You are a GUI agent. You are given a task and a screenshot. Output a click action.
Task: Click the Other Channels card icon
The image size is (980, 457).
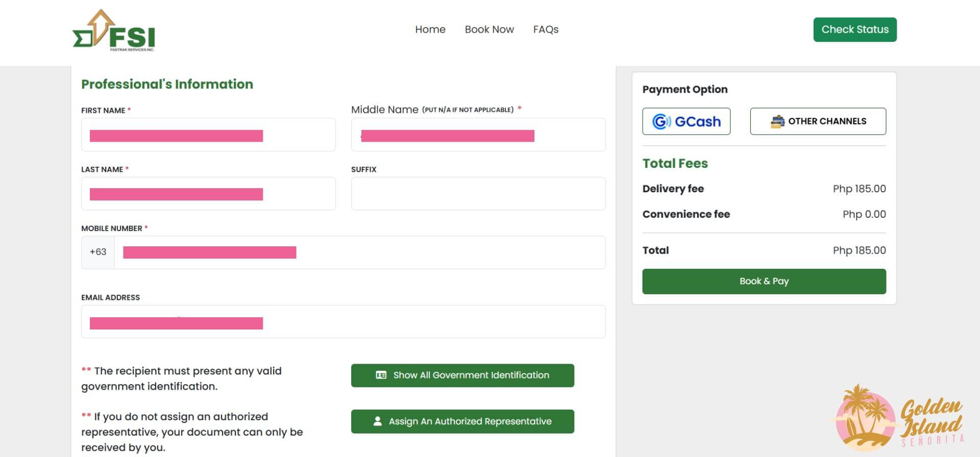(777, 121)
